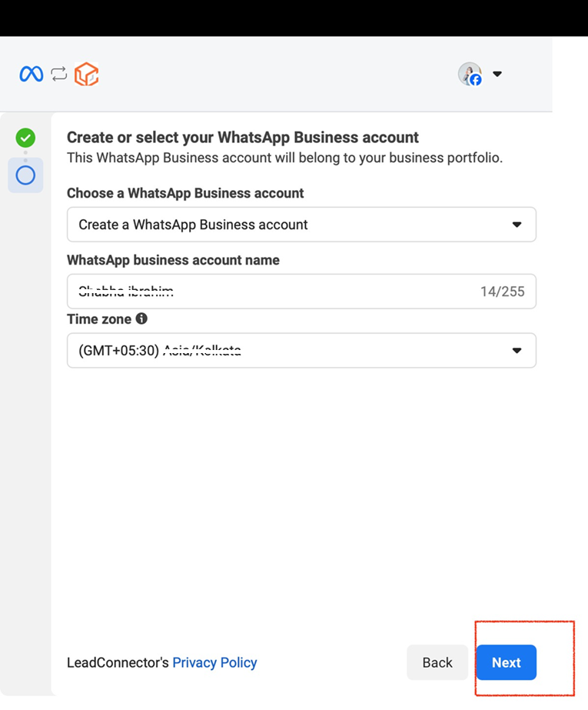Click the Create or select account heading

coord(243,138)
